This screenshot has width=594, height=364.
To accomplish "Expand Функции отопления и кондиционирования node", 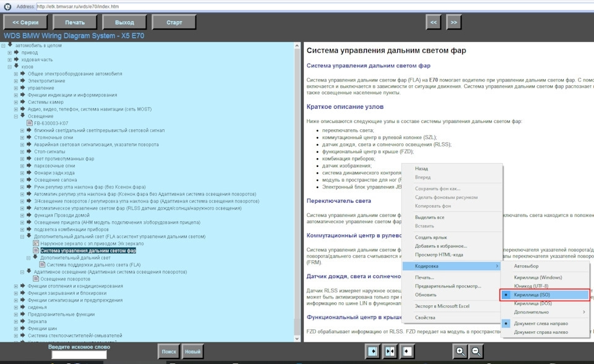I will (16, 286).
